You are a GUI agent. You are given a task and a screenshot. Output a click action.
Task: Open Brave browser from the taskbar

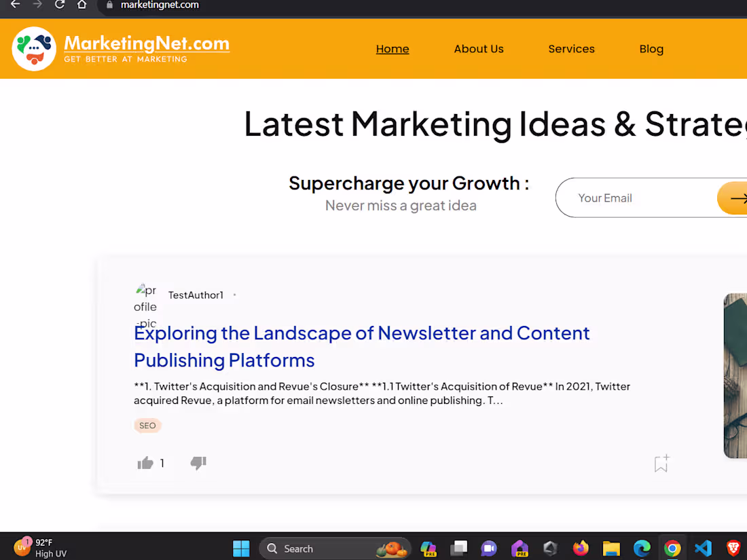click(x=733, y=548)
